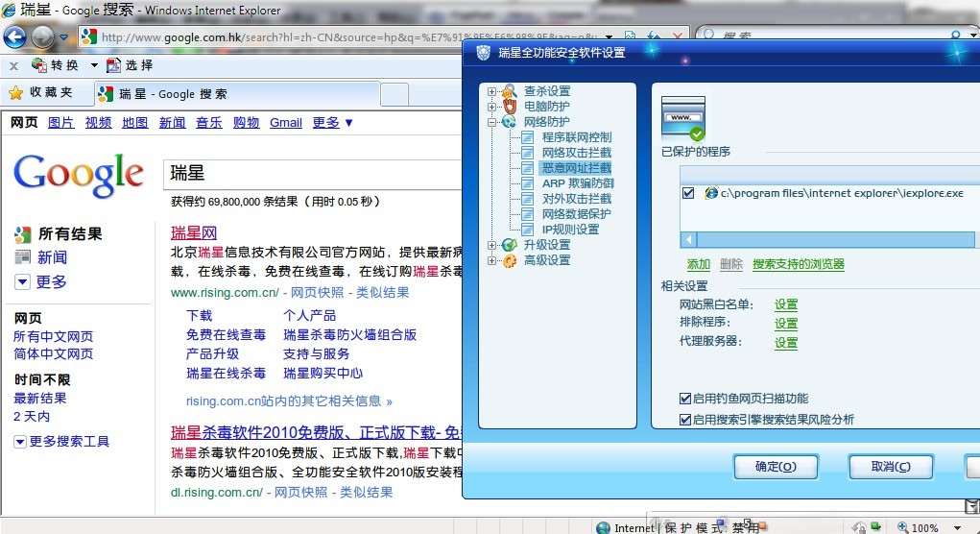The image size is (980, 534).
Task: Expand the 高级设置 tree node
Action: [x=491, y=260]
